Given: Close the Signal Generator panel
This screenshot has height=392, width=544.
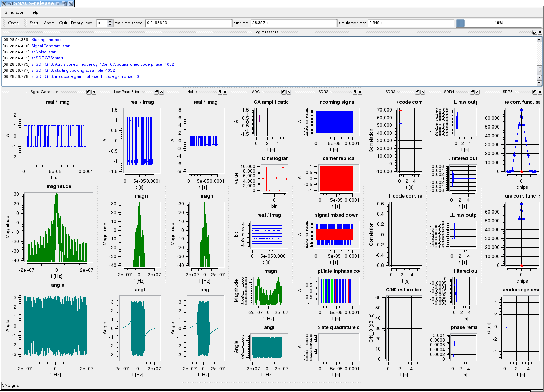Looking at the screenshot, I should (x=94, y=92).
